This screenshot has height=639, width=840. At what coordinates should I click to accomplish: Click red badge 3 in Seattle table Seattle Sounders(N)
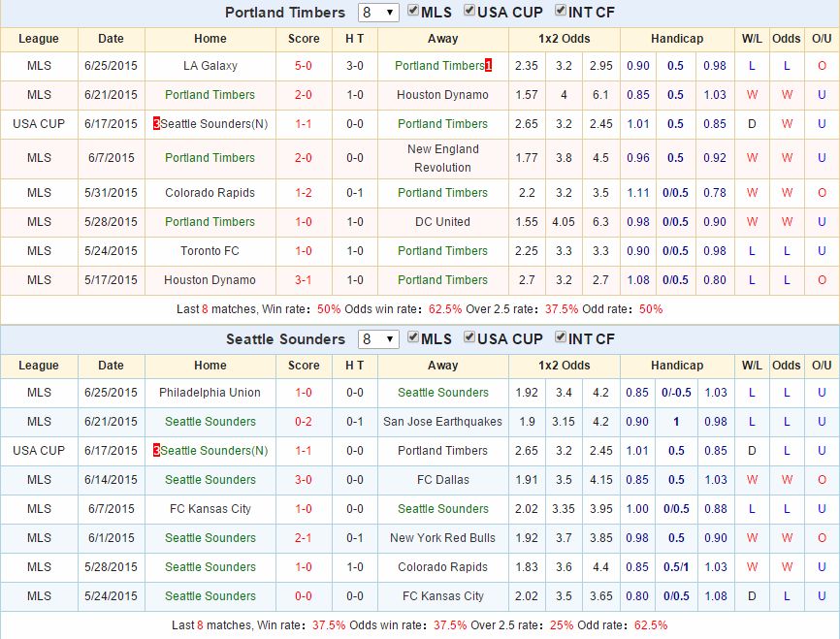156,451
